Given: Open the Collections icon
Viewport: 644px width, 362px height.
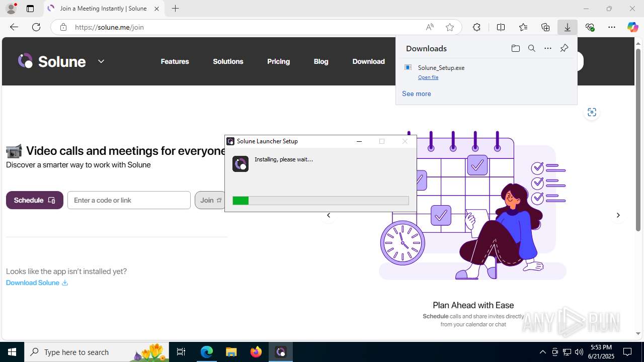Looking at the screenshot, I should (545, 27).
